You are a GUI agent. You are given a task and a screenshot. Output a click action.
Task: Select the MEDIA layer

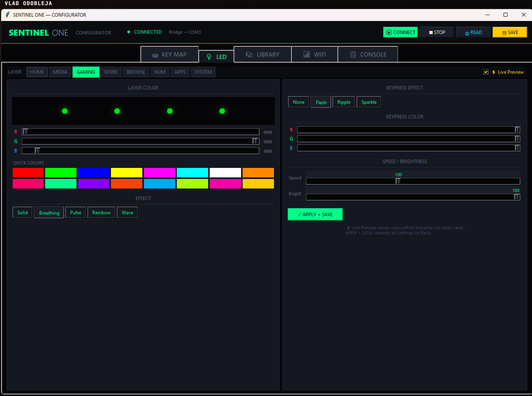click(60, 72)
